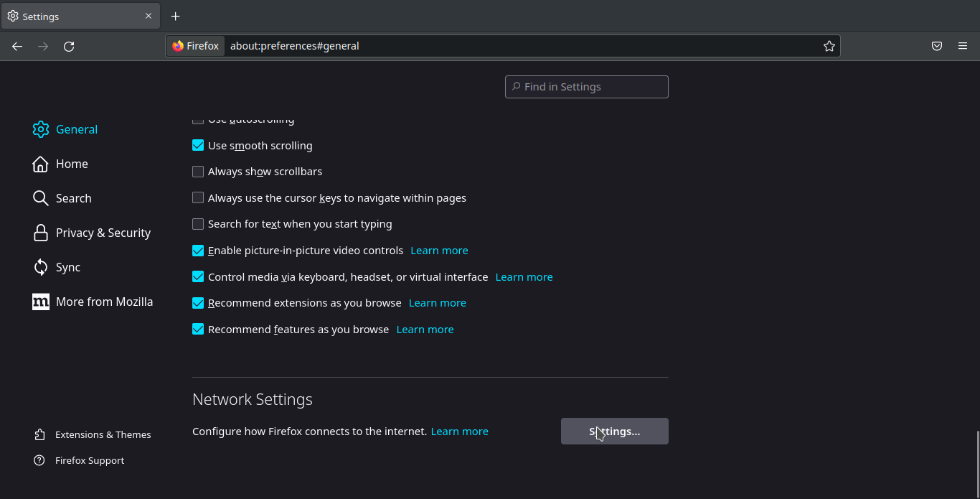Open Network Settings with the Settings button

(614, 432)
